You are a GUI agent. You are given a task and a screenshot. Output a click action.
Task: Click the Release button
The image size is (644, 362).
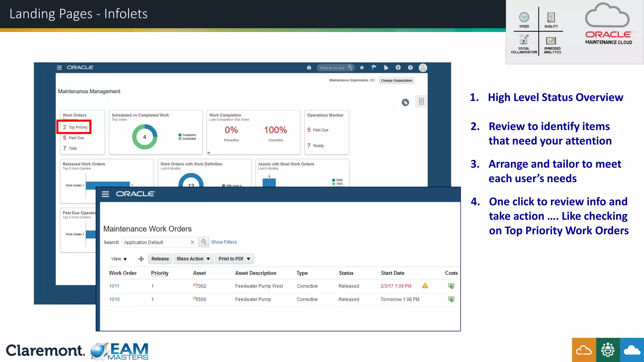(160, 259)
